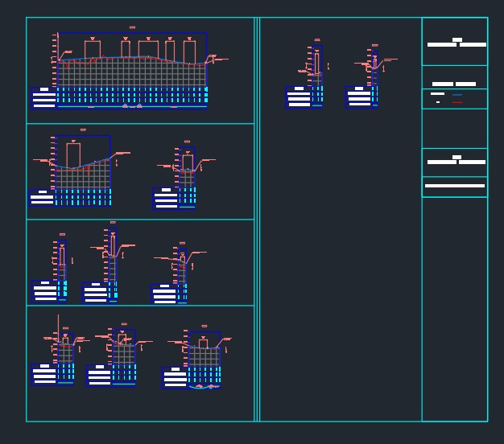Select the medium-width profile in the second row
Image resolution: width=504 pixels, height=444 pixels.
tap(81, 171)
